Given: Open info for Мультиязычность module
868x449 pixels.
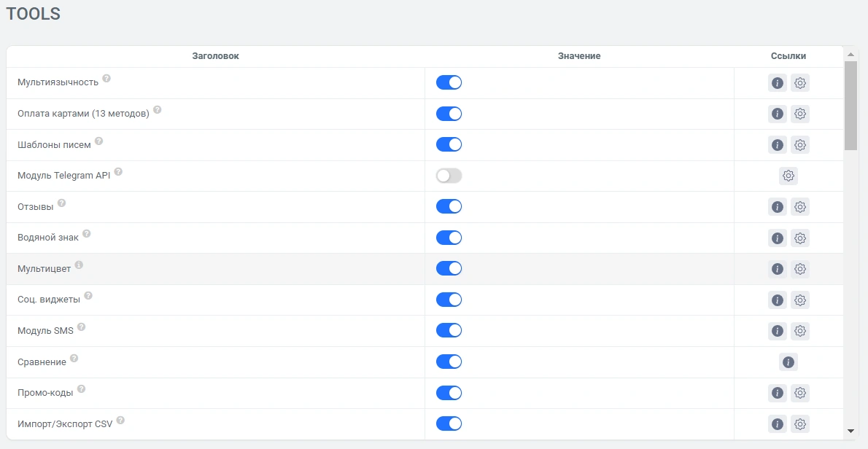Looking at the screenshot, I should [777, 83].
